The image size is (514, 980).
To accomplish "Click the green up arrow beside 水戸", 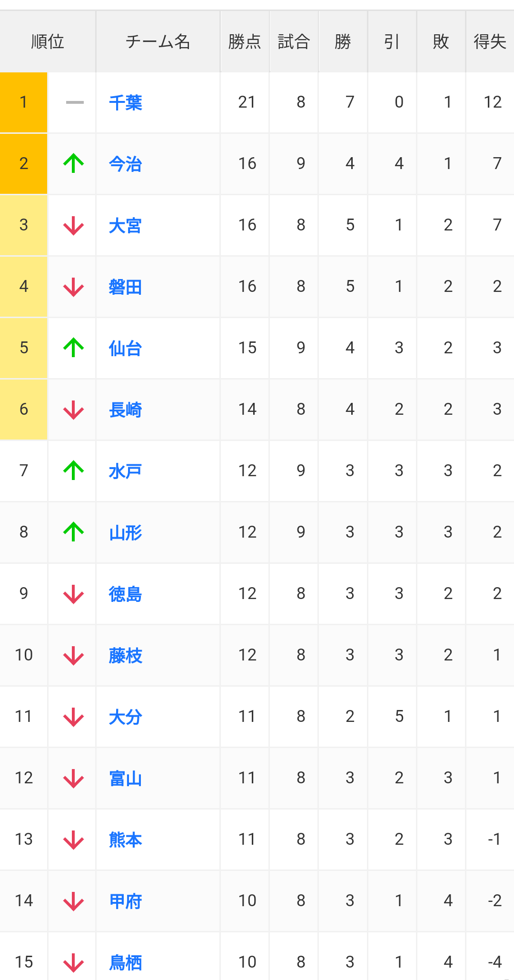I will coord(74,470).
